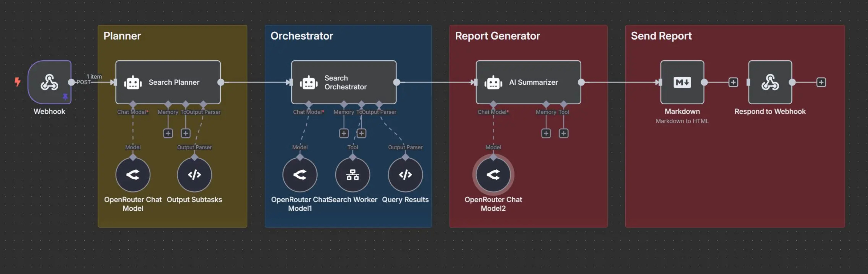Click the Planner sticky note title
This screenshot has width=868, height=274.
click(122, 36)
